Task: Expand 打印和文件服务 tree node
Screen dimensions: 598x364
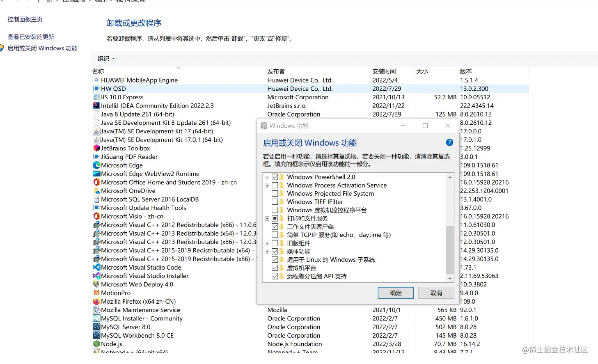Action: pyautogui.click(x=267, y=218)
